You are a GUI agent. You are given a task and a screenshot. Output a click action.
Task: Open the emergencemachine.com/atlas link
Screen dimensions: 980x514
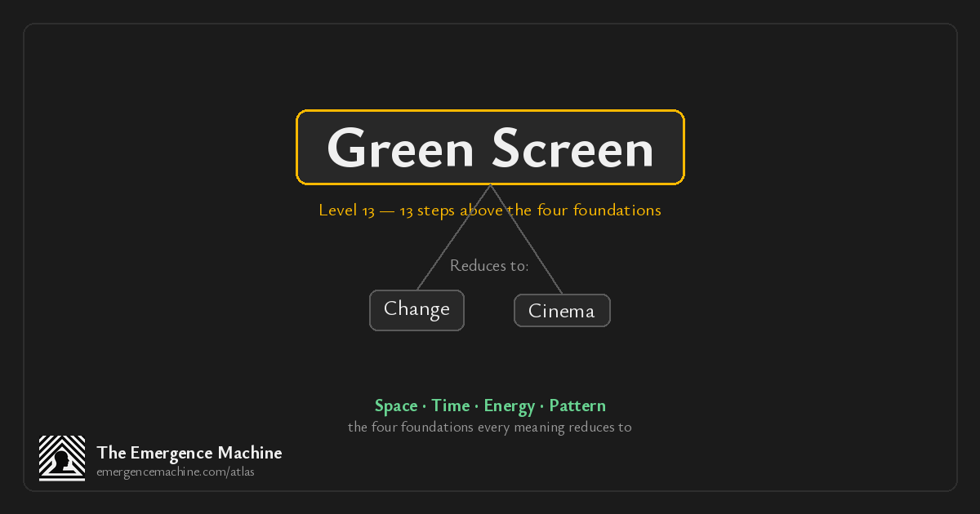pos(176,472)
